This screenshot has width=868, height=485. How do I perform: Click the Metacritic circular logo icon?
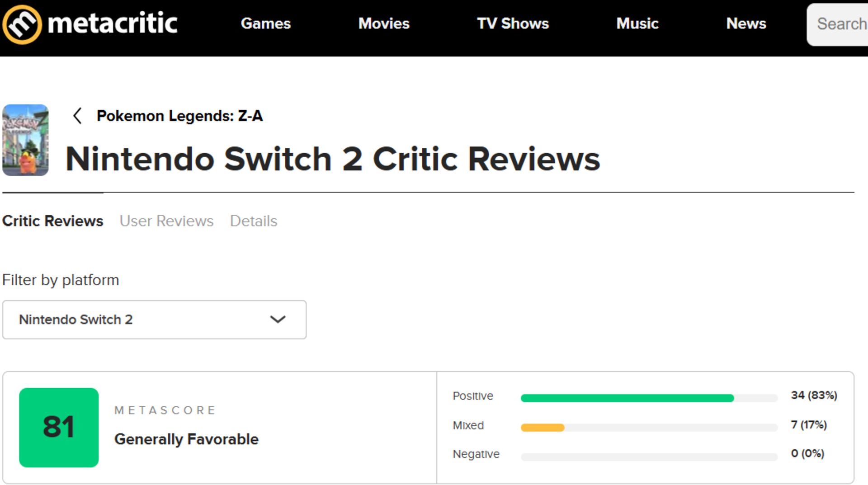click(22, 24)
